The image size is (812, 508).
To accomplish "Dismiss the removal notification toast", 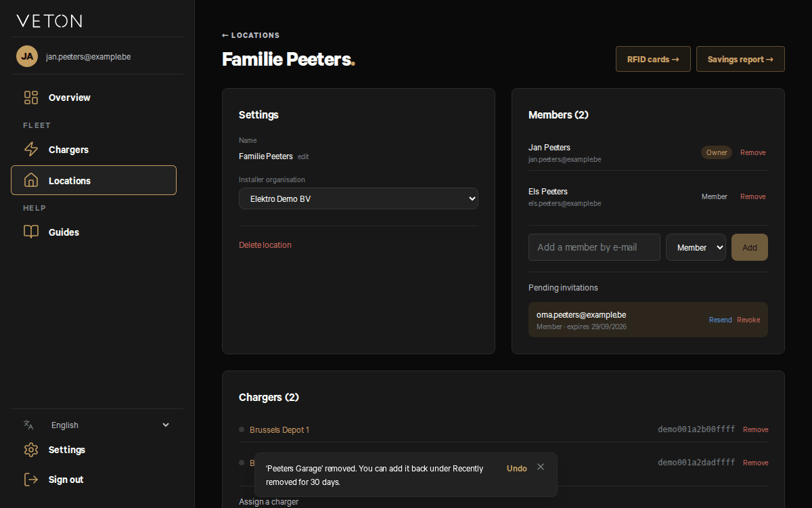I will point(541,467).
